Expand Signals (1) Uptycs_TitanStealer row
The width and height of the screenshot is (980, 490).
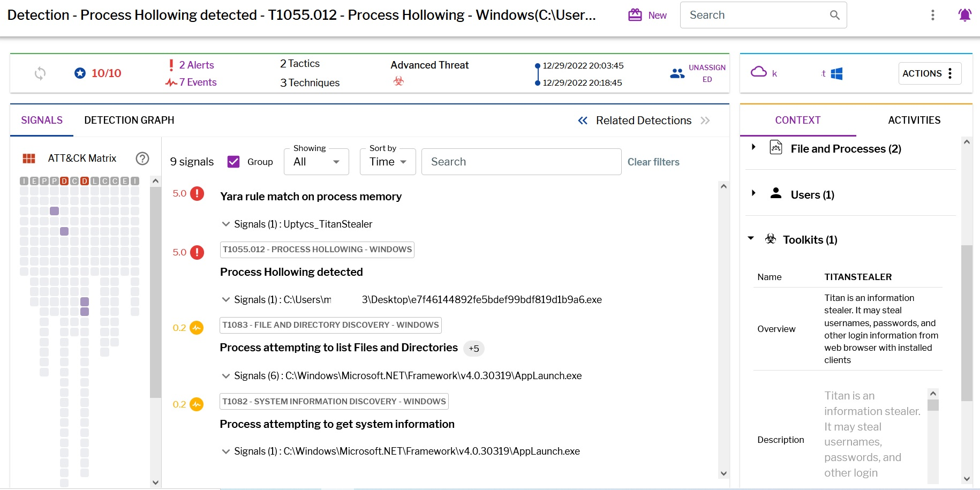point(226,224)
